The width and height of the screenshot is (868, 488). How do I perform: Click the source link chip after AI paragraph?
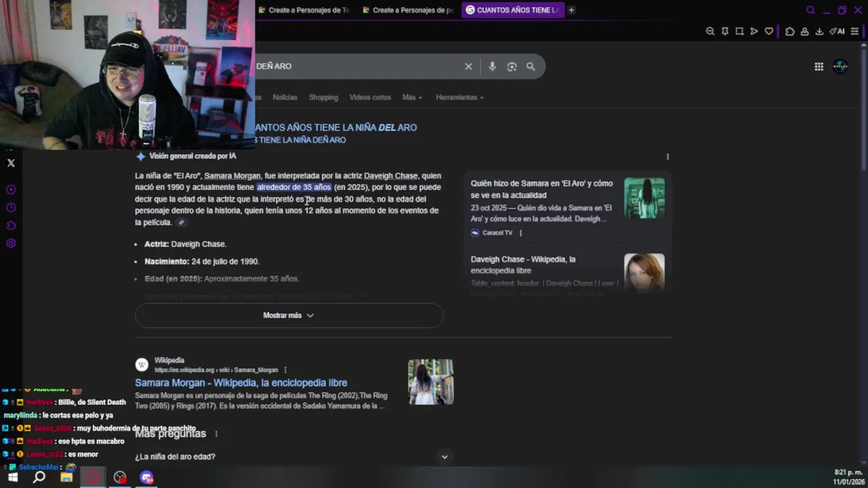tap(180, 222)
